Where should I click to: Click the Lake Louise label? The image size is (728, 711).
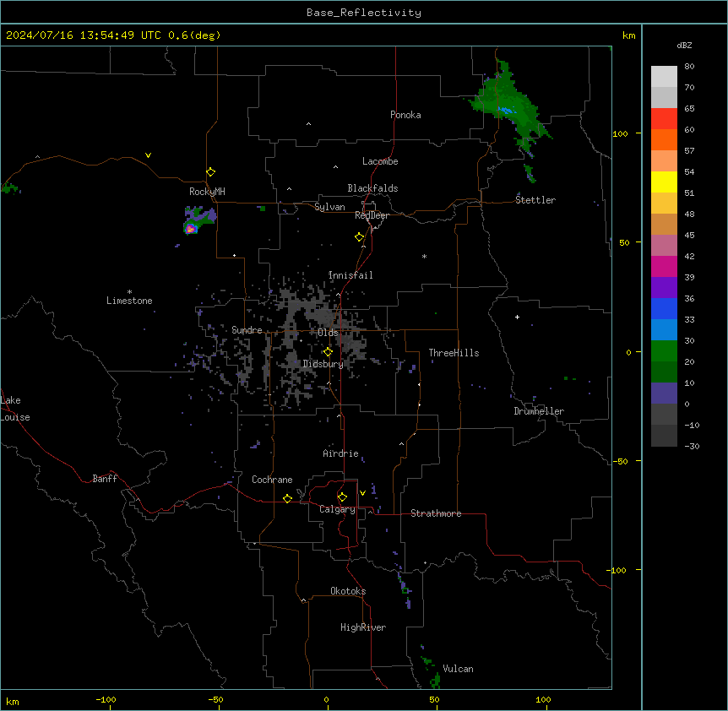15,409
